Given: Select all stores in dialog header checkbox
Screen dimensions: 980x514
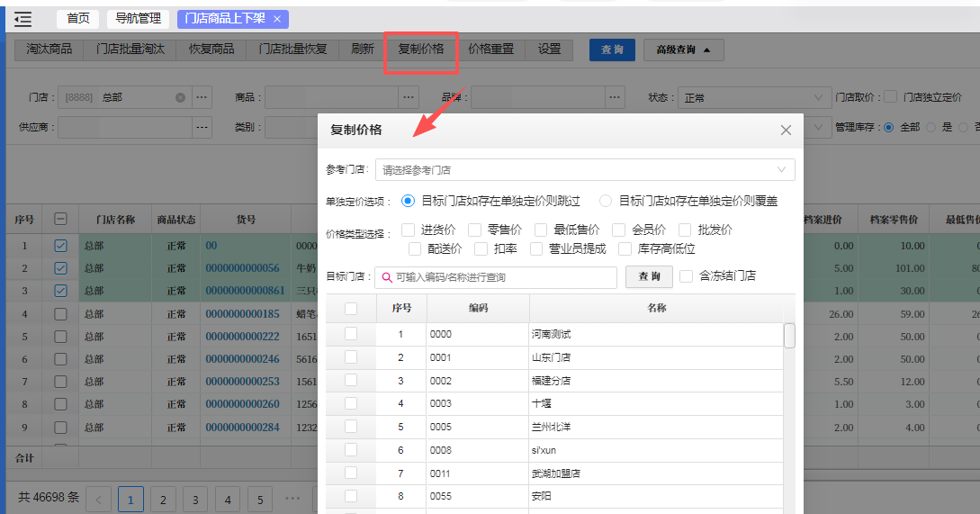Looking at the screenshot, I should pyautogui.click(x=351, y=308).
